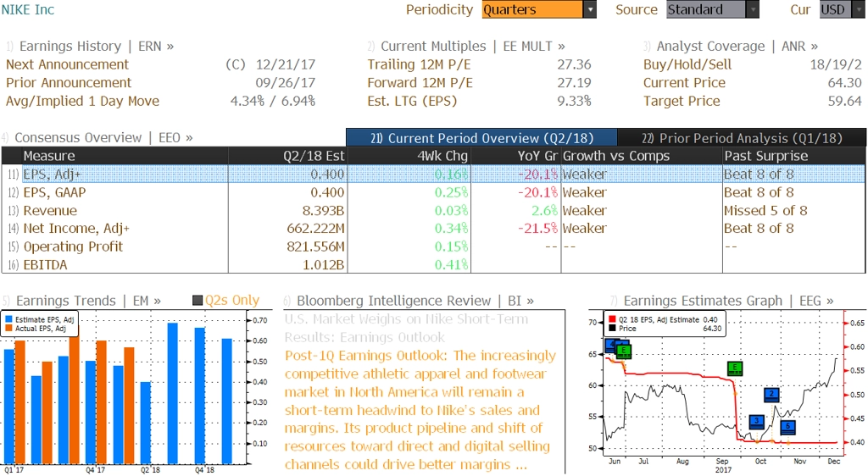
Task: Select the EPS, GAAP measure row
Action: [433, 192]
